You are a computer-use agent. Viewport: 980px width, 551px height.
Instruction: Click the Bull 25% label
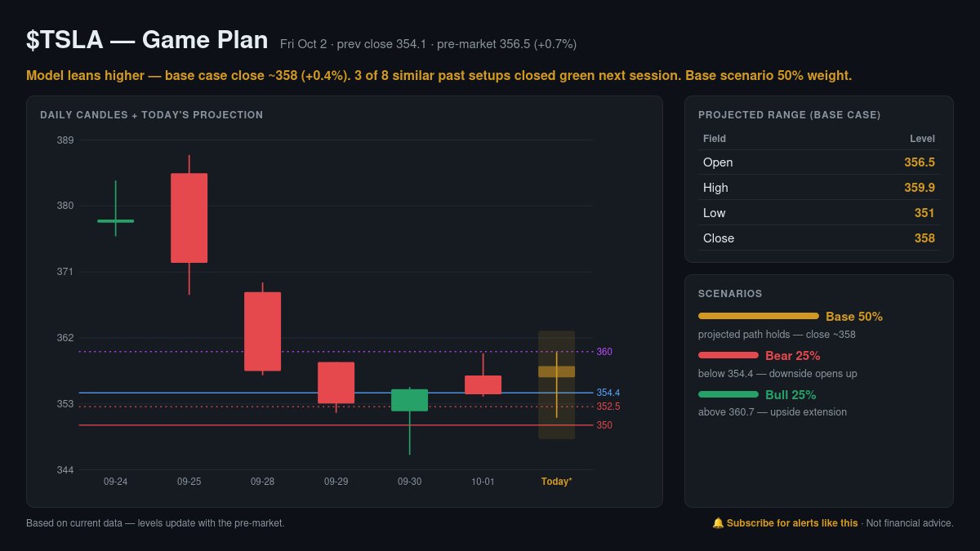click(x=791, y=395)
